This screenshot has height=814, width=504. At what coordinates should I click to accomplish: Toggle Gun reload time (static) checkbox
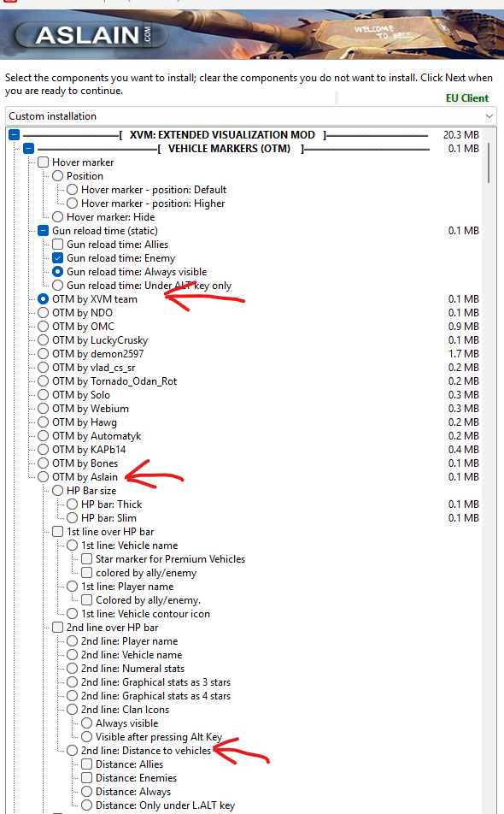[43, 231]
